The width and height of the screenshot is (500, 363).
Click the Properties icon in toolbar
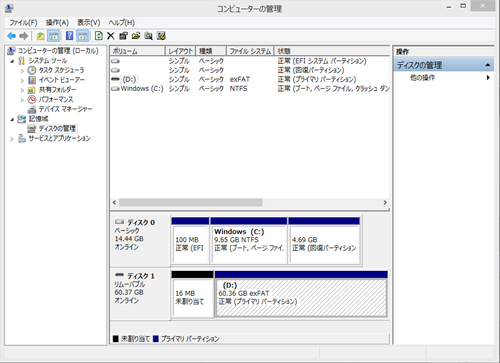[123, 36]
